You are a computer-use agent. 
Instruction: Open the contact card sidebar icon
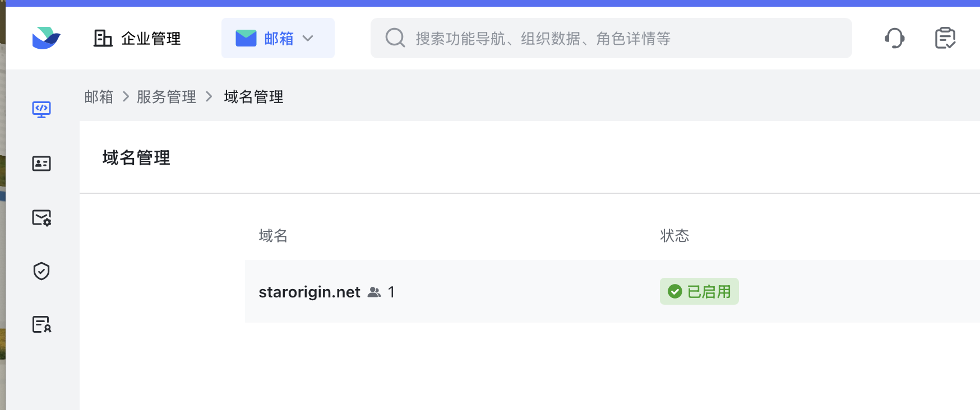pos(41,164)
